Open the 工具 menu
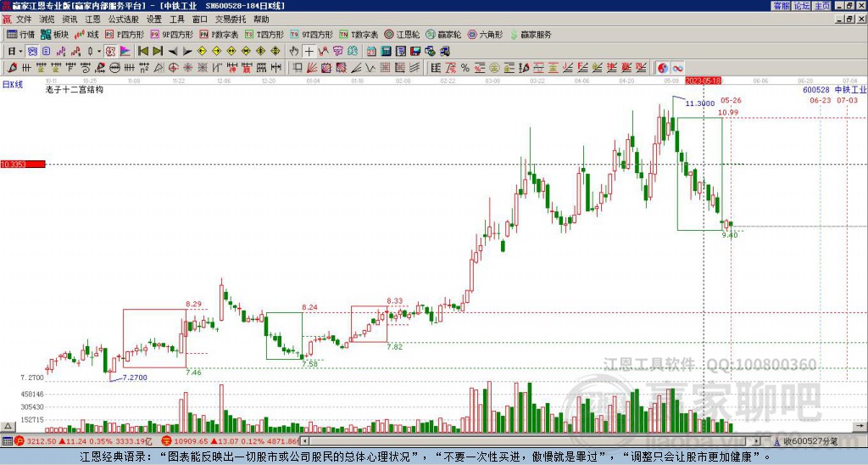 (x=176, y=20)
